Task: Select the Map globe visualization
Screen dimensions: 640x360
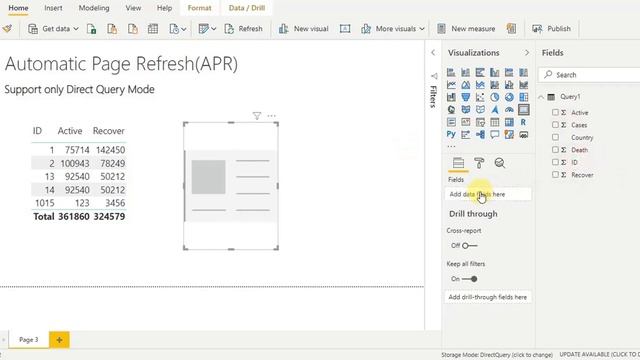Action: coord(451,109)
